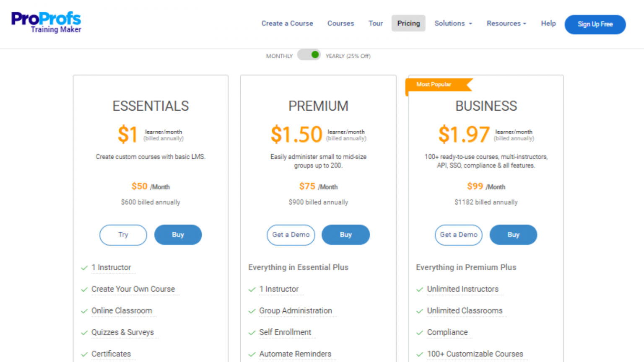Click the green checkmark beside Certificates
Viewport: 644px width, 362px height.
84,354
